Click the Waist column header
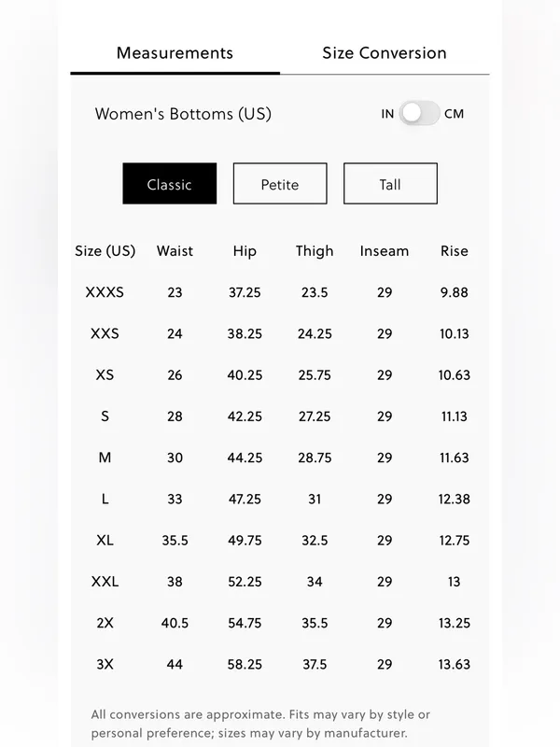The image size is (560, 747). (x=175, y=251)
